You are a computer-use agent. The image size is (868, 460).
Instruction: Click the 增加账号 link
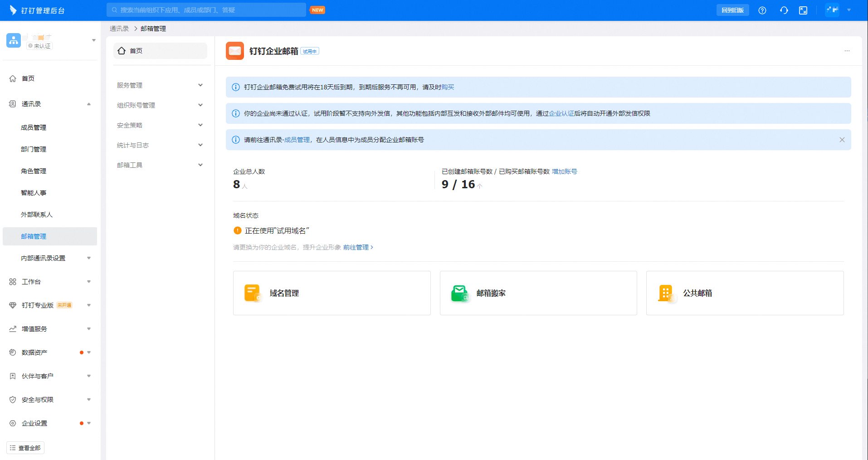coord(565,171)
